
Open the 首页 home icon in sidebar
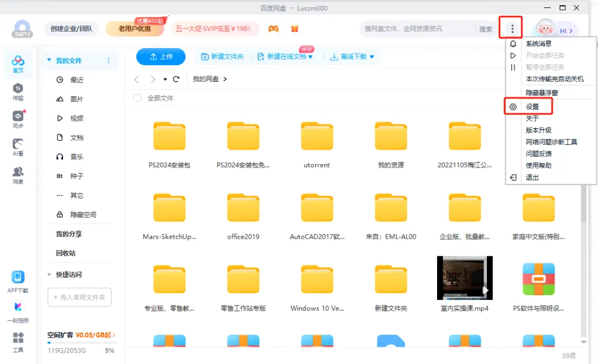pyautogui.click(x=18, y=64)
